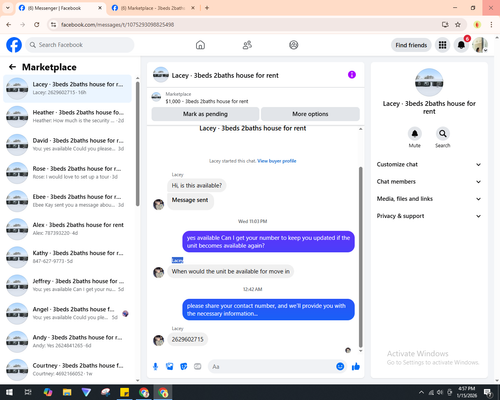This screenshot has height=400, width=500.
Task: Open Sticky Notes taskbar icon
Action: 125,392
